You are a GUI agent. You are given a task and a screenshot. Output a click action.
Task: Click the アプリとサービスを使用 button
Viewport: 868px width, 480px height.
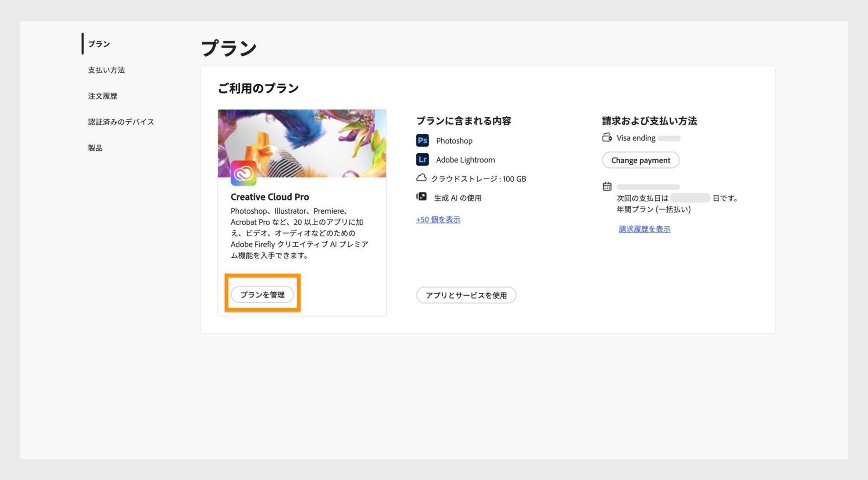click(466, 295)
